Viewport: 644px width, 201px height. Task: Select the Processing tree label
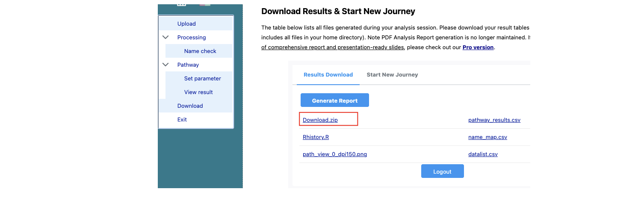pos(192,37)
